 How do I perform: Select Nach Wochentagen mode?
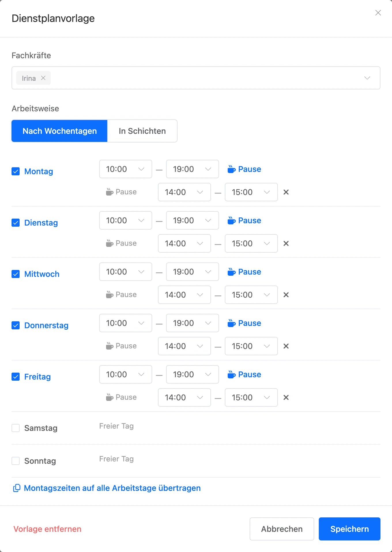(x=60, y=131)
